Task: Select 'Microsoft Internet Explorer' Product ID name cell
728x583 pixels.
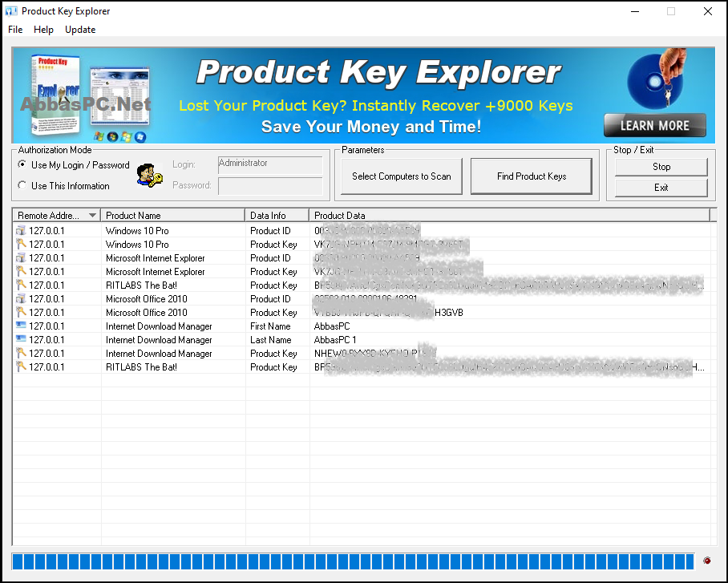Action: pos(155,258)
